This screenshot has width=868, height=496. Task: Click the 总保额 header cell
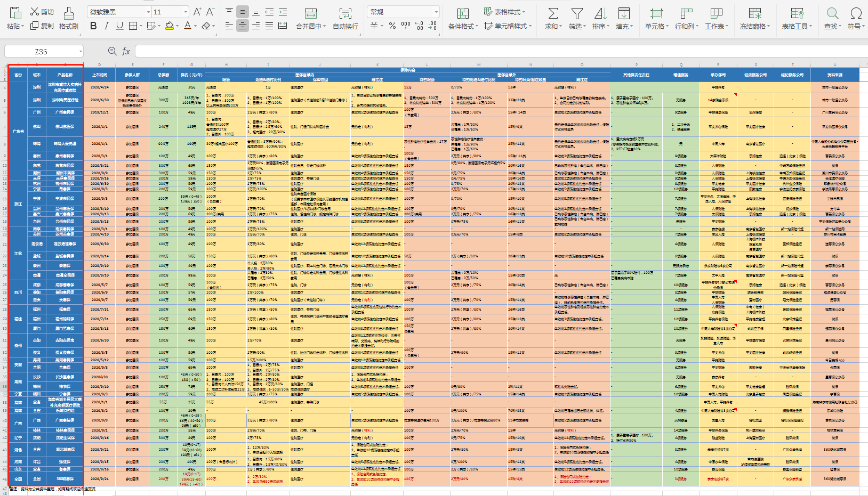(164, 75)
